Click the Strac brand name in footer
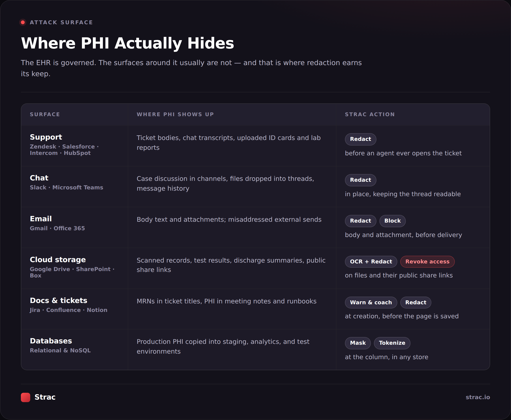The image size is (511, 420). 45,397
